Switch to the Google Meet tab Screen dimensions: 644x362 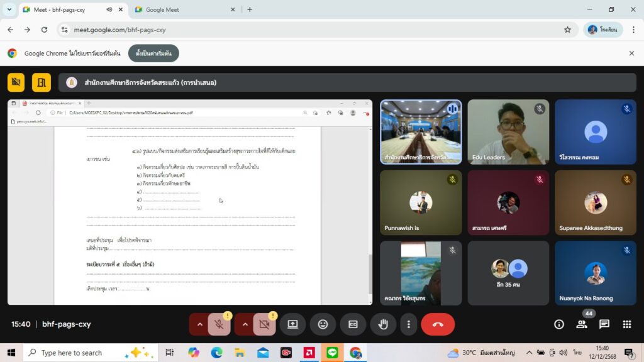(182, 9)
